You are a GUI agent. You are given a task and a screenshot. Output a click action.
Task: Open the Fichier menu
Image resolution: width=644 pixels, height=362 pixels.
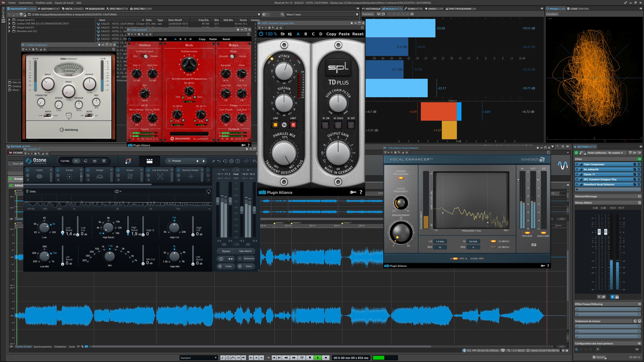coord(12,3)
